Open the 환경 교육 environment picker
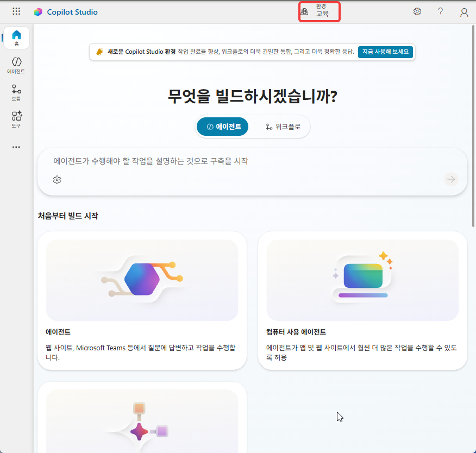The height and width of the screenshot is (453, 476). click(319, 11)
